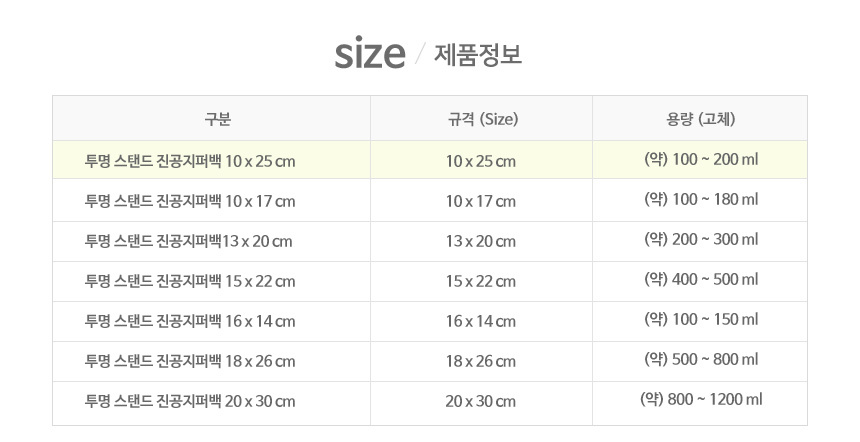
Task: Click product name '투명 스탠드 진공지퍼백 10 x 17 cm'
Action: (191, 201)
